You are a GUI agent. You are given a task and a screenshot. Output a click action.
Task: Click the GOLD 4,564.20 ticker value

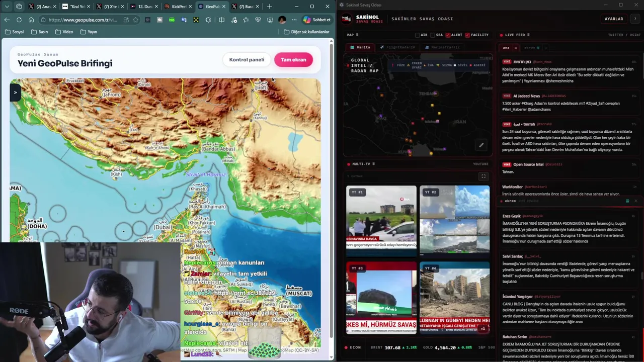pyautogui.click(x=445, y=347)
